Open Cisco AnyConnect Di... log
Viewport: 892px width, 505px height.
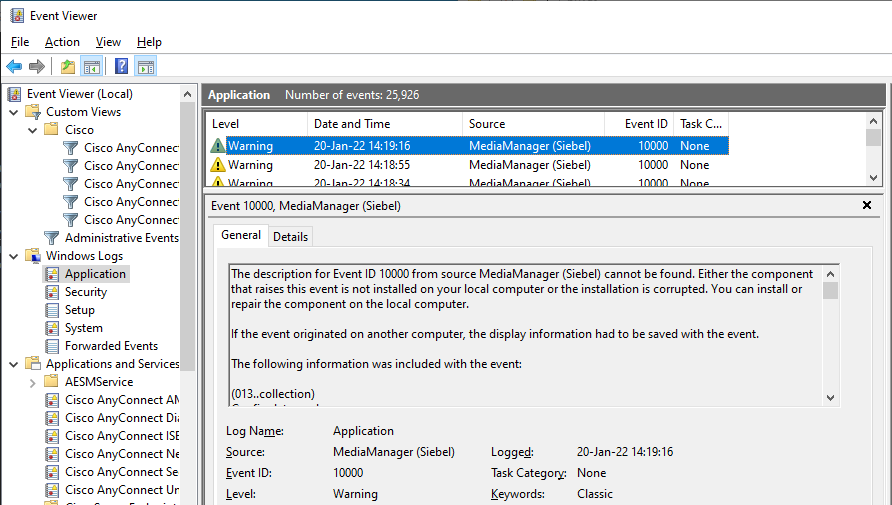click(122, 418)
